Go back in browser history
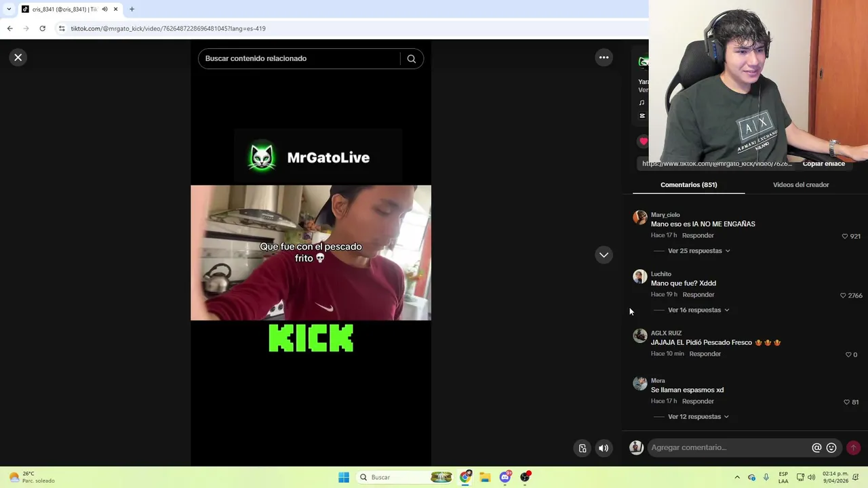Viewport: 868px width, 488px height. coord(9,28)
